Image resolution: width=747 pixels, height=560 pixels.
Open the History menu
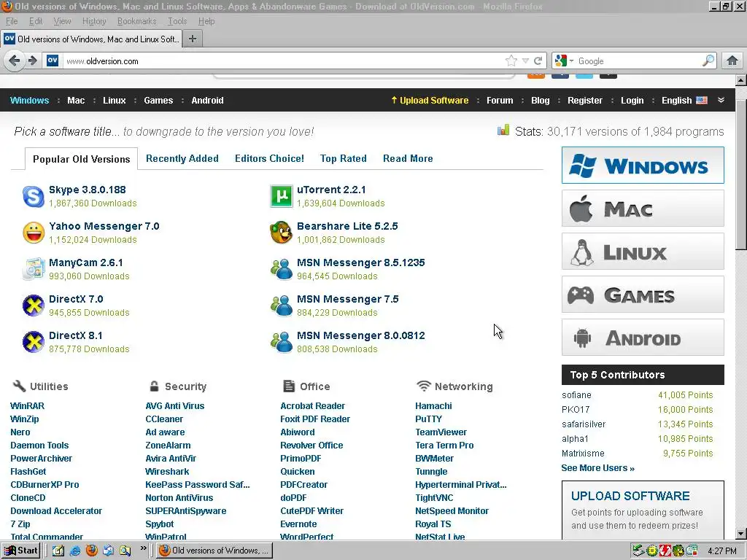94,21
